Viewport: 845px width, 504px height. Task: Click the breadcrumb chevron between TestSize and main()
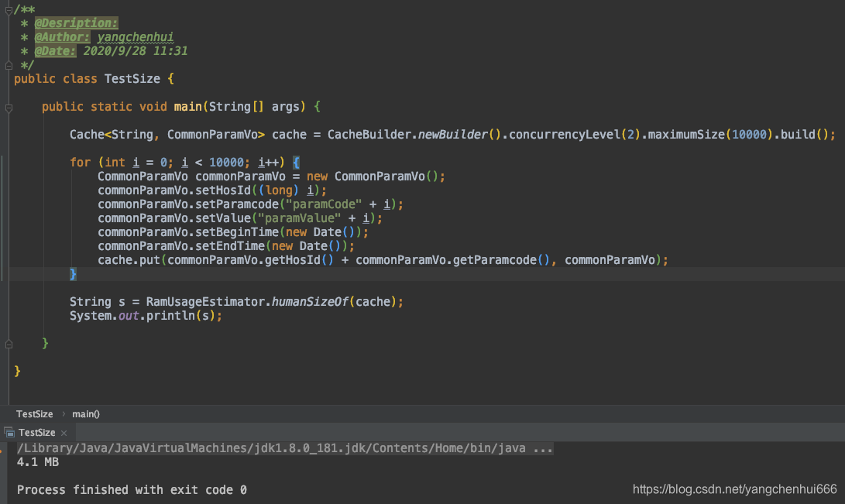tap(63, 413)
